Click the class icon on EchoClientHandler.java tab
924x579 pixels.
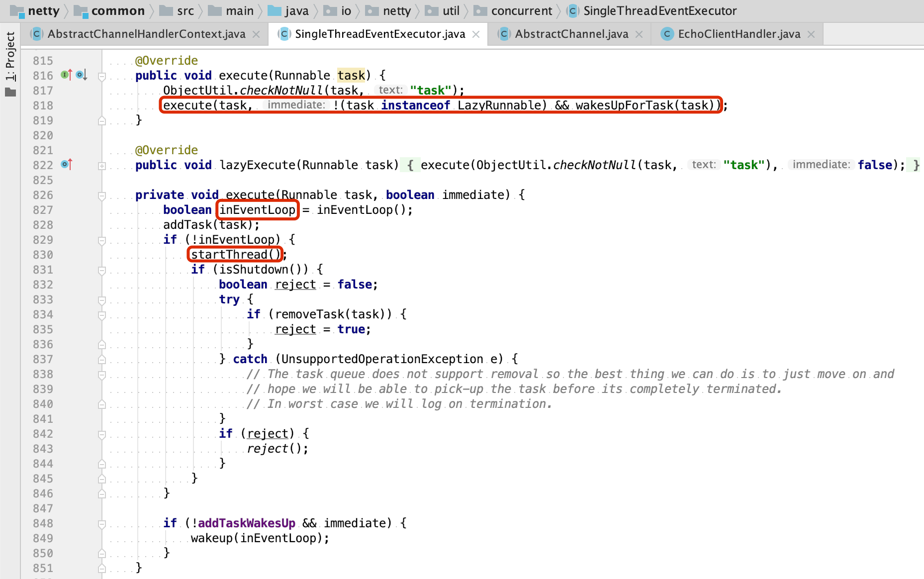666,34
